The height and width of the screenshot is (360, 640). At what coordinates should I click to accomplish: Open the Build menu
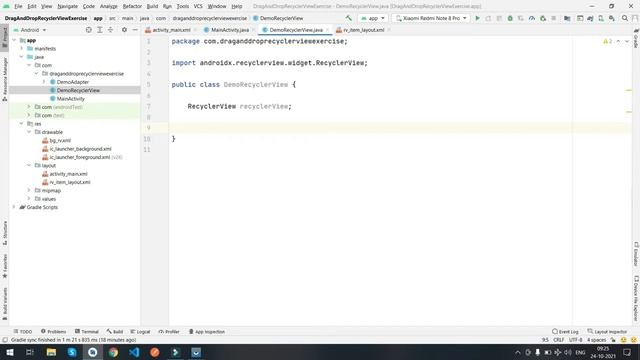pyautogui.click(x=152, y=7)
